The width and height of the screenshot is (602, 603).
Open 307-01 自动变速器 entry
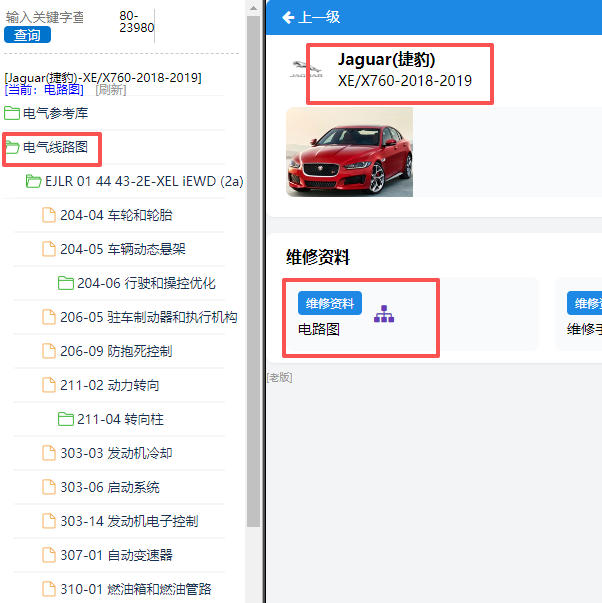coord(116,555)
